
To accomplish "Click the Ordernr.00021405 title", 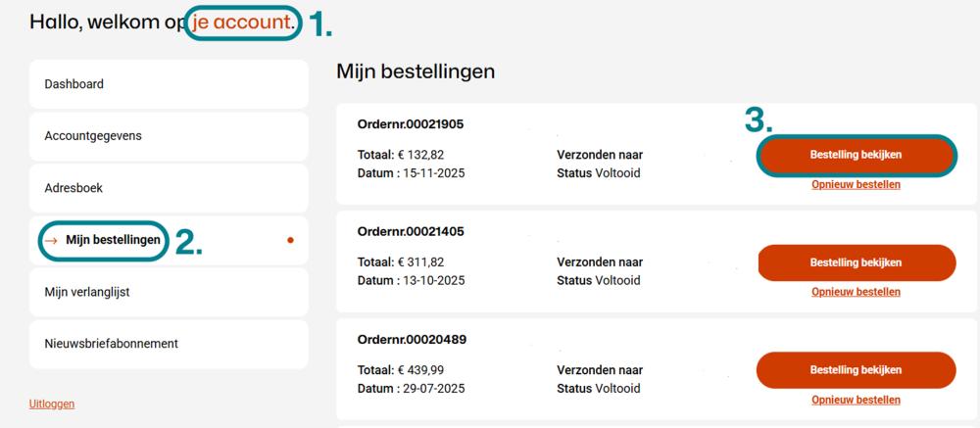I will 411,232.
